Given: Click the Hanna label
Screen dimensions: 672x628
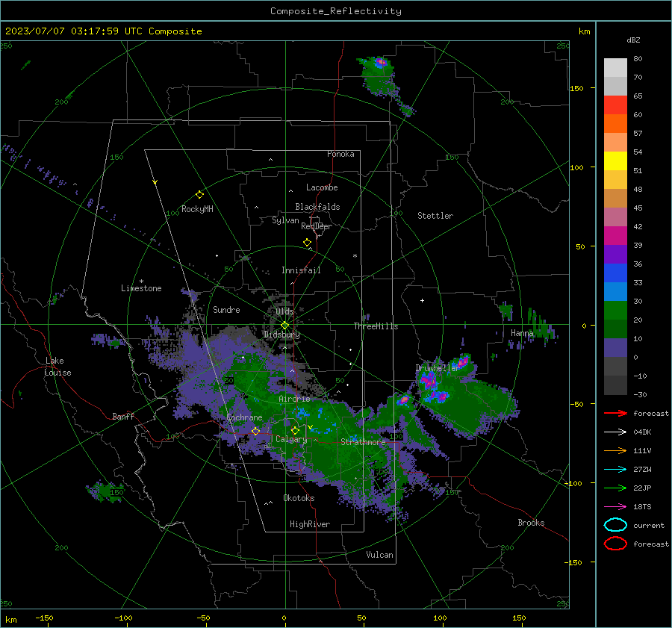Looking at the screenshot, I should [522, 334].
